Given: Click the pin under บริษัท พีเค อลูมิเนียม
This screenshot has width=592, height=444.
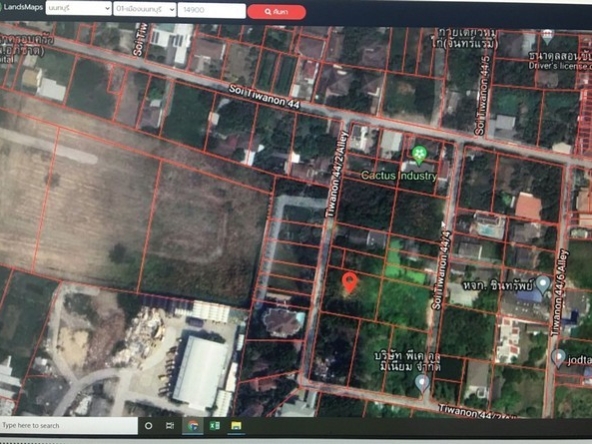Looking at the screenshot, I should (422, 383).
